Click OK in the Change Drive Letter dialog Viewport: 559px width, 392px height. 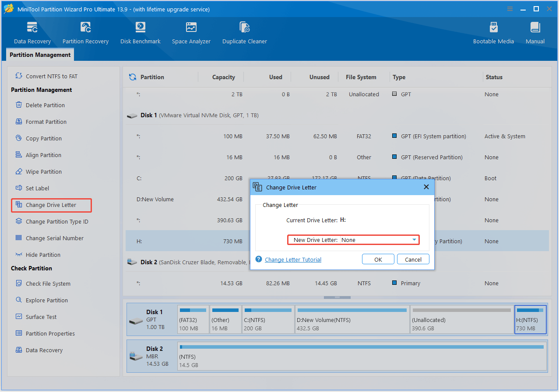378,259
